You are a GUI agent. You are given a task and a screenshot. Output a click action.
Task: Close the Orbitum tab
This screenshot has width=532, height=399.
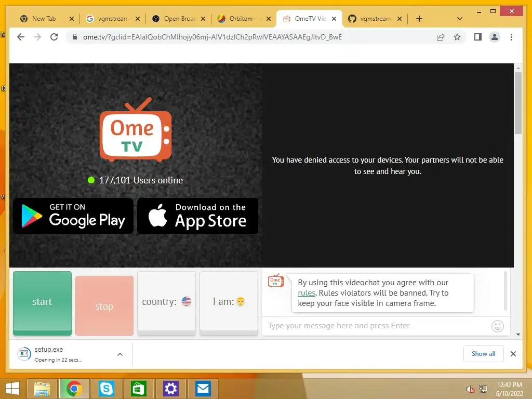(269, 19)
